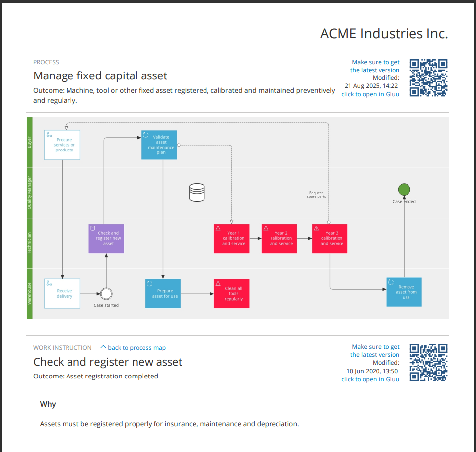Click the up chevron before back to process map
476x452 pixels.
[x=103, y=347]
